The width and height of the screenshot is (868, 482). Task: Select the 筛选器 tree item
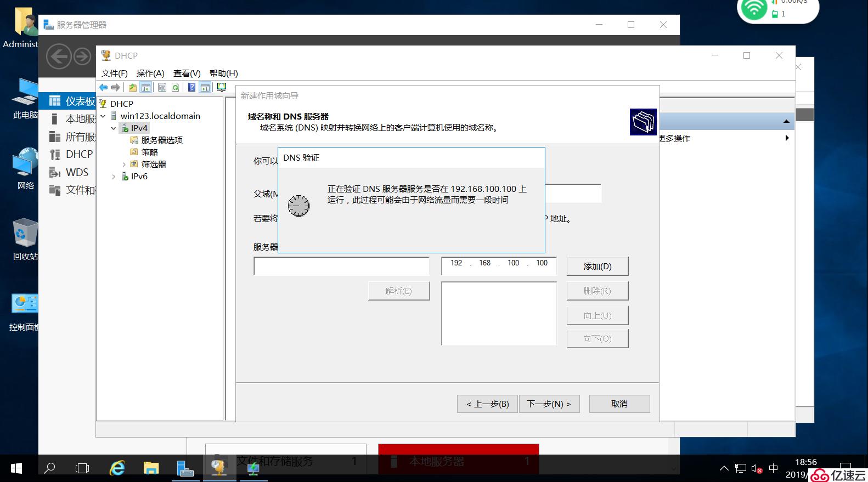point(154,164)
